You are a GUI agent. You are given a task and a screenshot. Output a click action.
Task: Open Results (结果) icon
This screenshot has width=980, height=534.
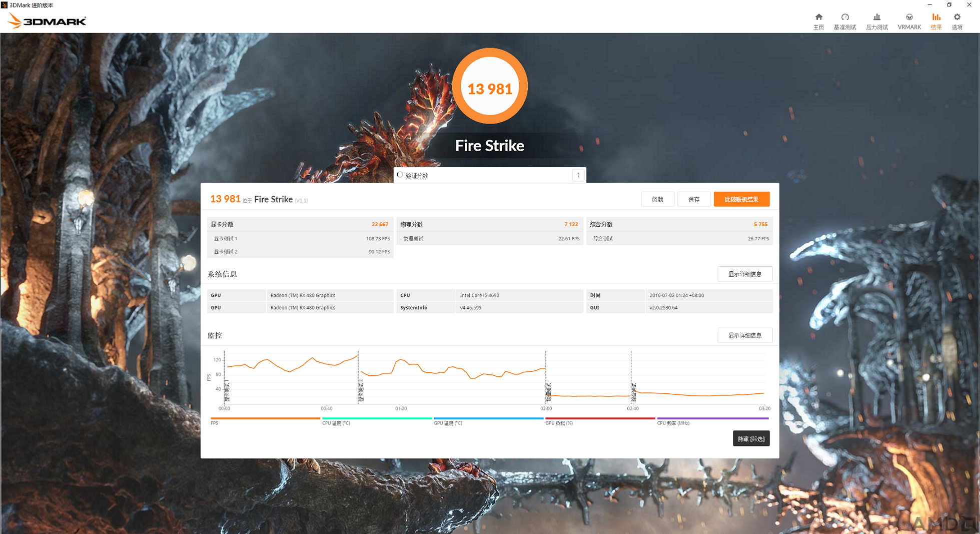click(936, 22)
